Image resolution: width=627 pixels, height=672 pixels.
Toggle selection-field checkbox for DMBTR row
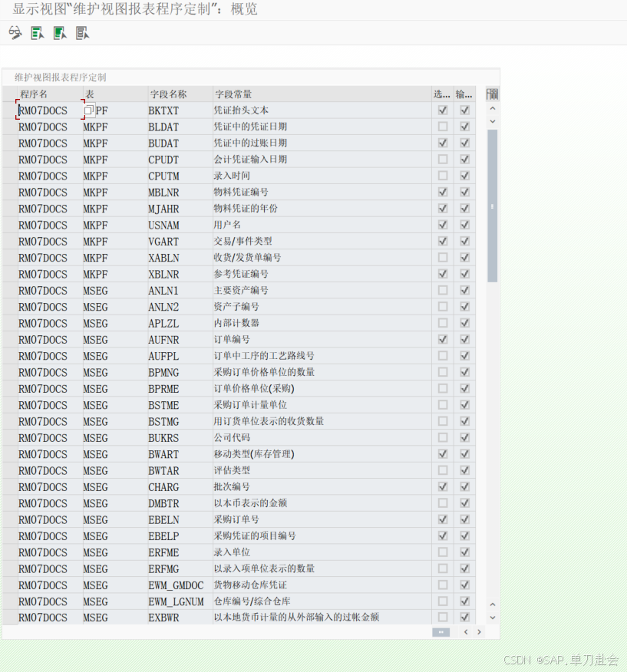(x=443, y=503)
